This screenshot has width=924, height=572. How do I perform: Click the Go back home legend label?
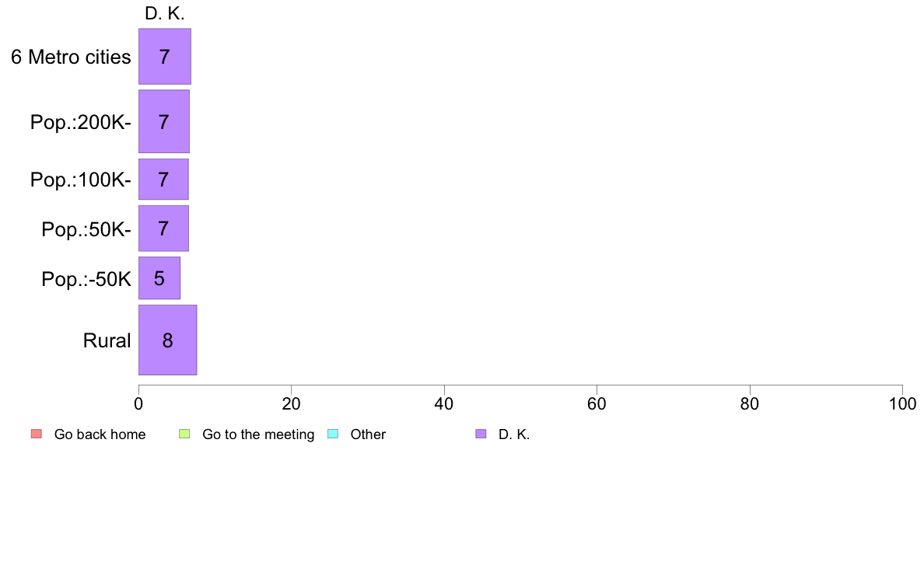100,434
